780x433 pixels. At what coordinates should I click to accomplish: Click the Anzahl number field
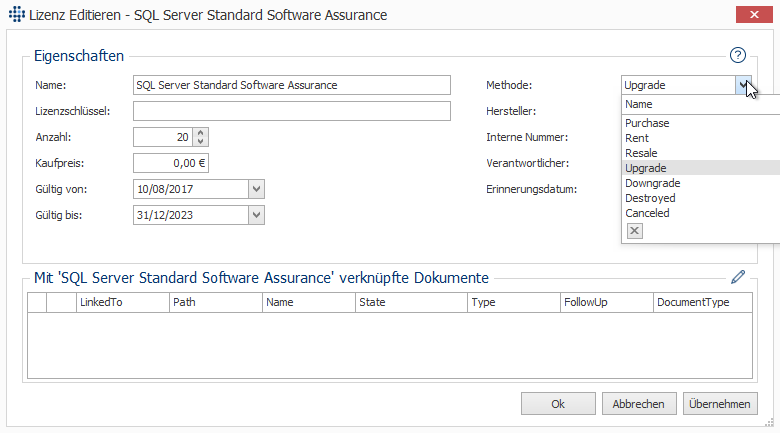(x=163, y=137)
